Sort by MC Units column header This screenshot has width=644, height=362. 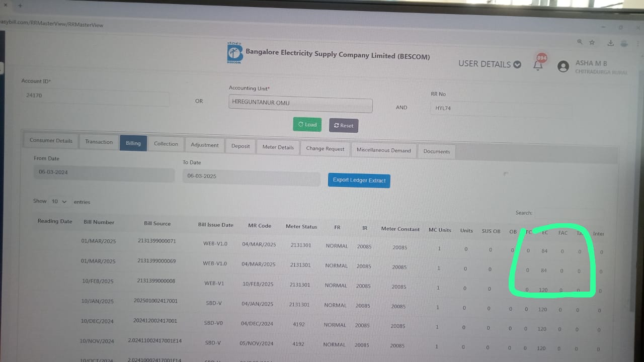(440, 230)
